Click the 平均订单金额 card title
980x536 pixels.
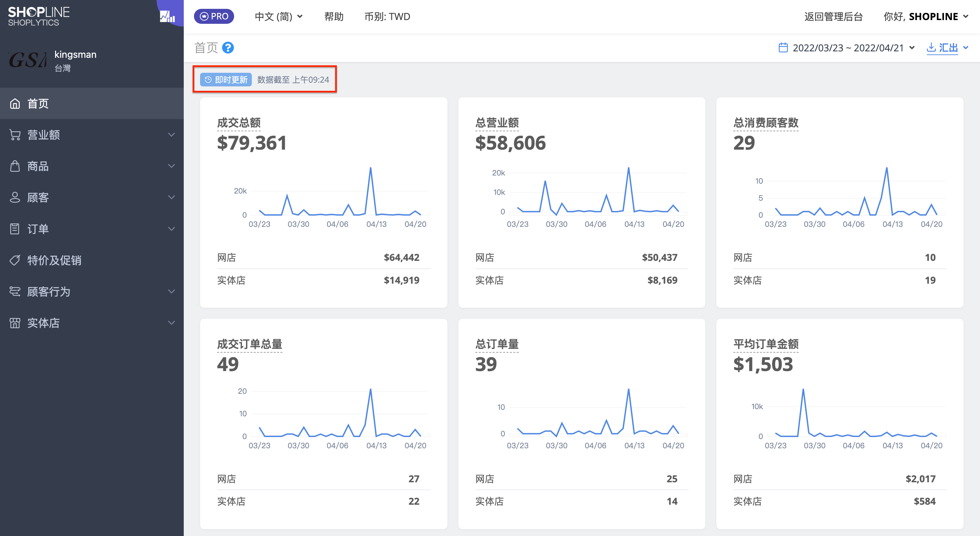click(x=766, y=344)
